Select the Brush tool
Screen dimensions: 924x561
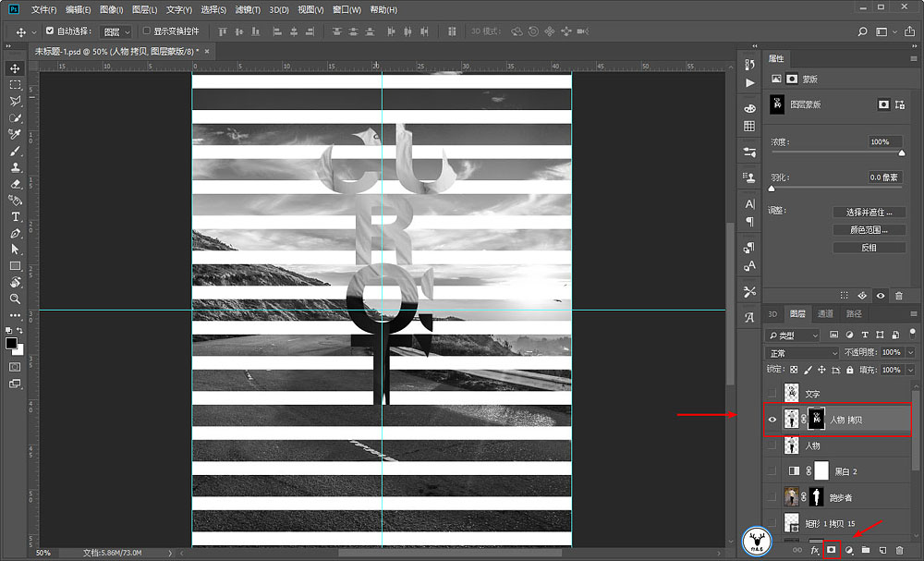15,151
